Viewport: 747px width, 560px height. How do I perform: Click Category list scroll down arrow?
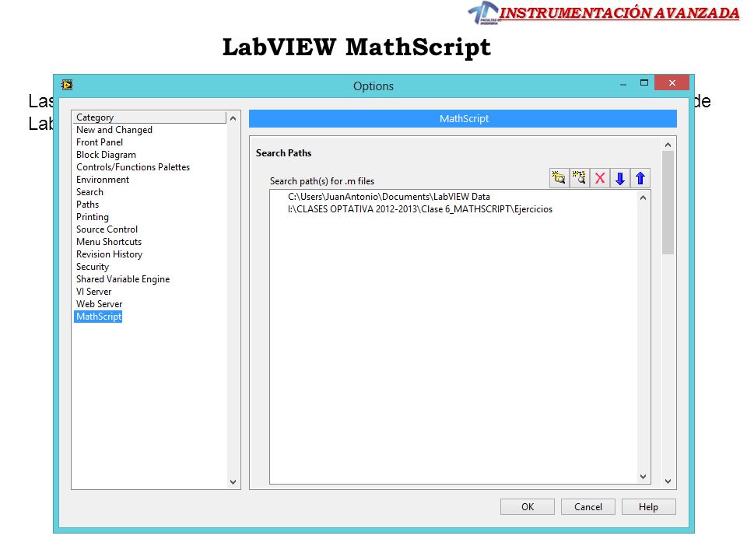[233, 481]
